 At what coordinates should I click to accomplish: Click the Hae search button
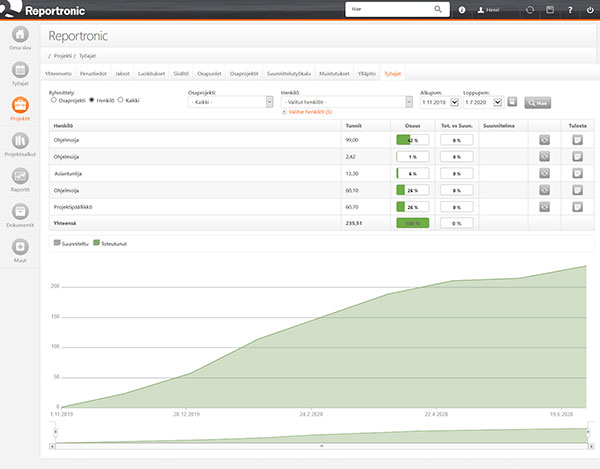pyautogui.click(x=538, y=102)
